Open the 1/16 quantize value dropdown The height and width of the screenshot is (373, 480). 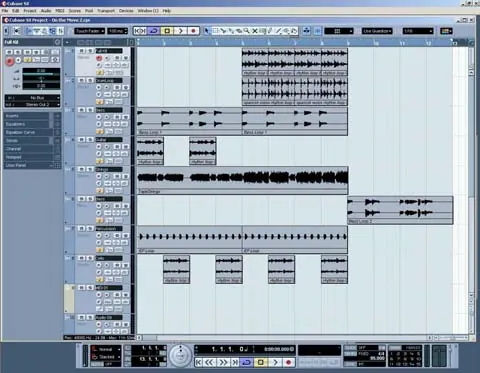(x=418, y=31)
